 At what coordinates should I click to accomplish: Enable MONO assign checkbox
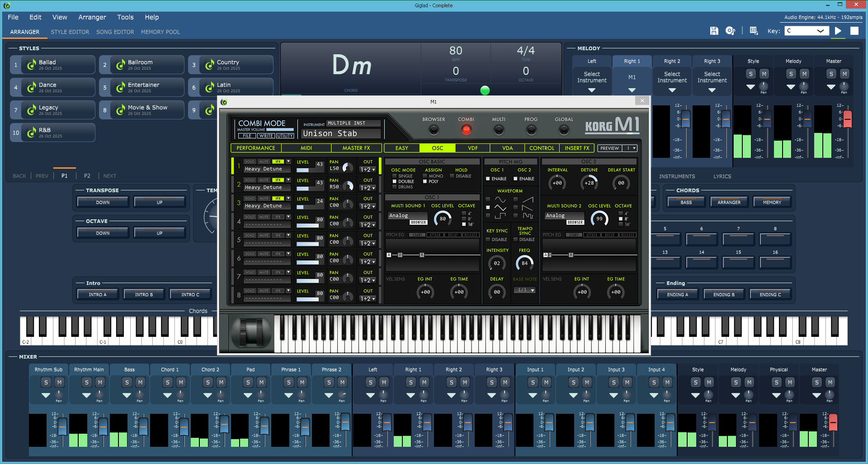click(425, 176)
